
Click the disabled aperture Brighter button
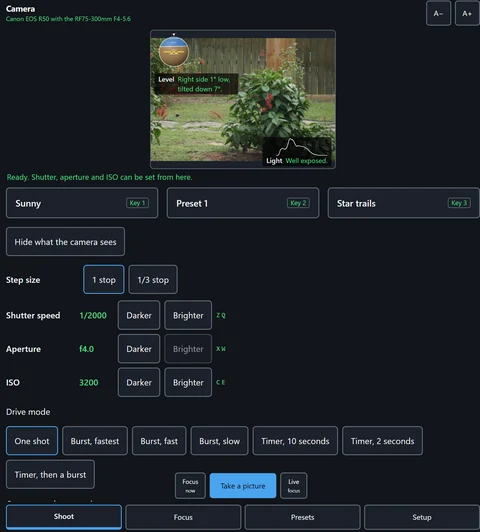click(188, 349)
